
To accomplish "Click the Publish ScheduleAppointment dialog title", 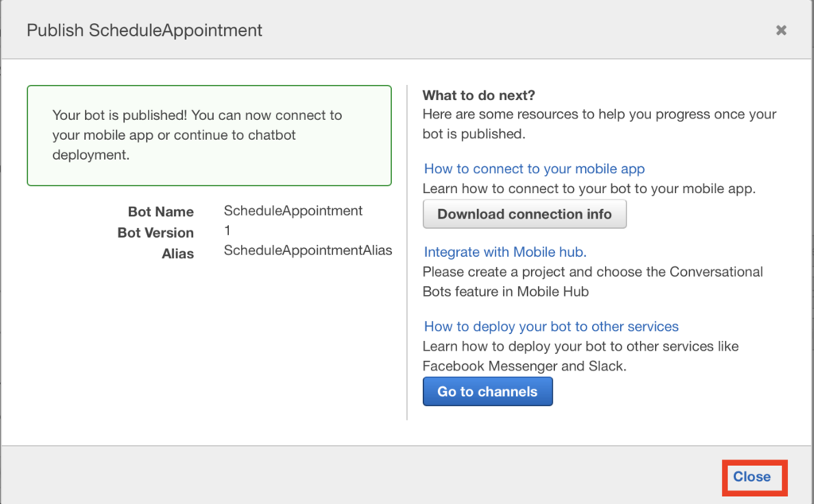I will [145, 31].
